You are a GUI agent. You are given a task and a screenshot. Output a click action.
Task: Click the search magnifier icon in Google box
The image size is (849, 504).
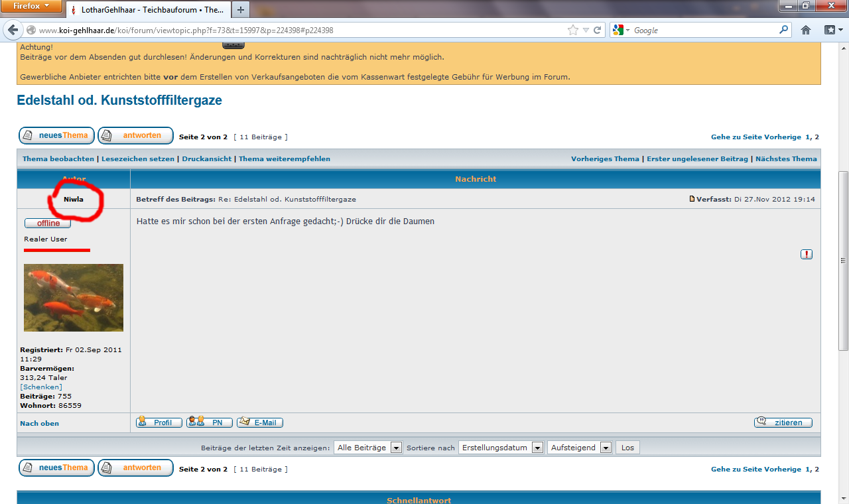(x=783, y=30)
